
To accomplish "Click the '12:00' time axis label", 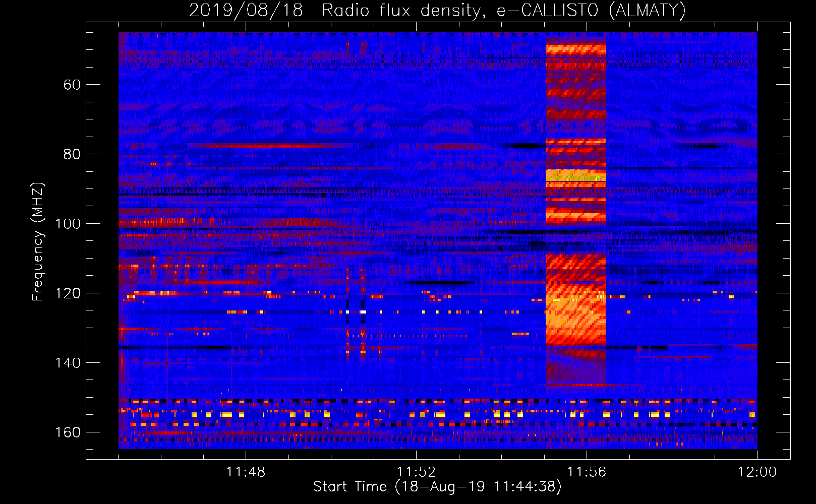I will 757,472.
